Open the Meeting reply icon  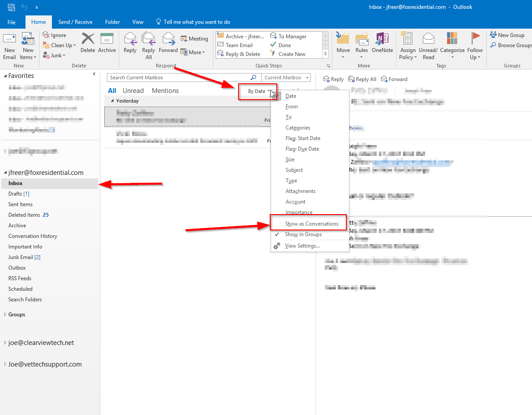point(194,38)
